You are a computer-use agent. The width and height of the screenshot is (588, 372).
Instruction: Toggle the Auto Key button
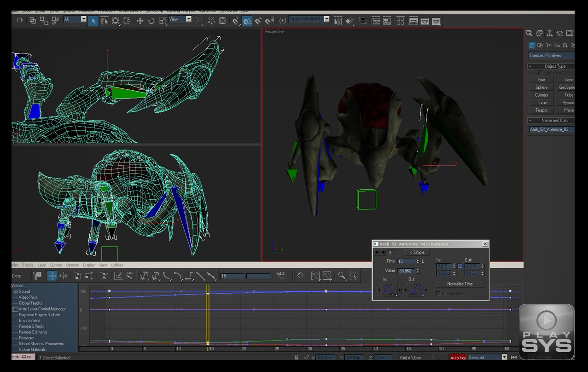pos(458,357)
